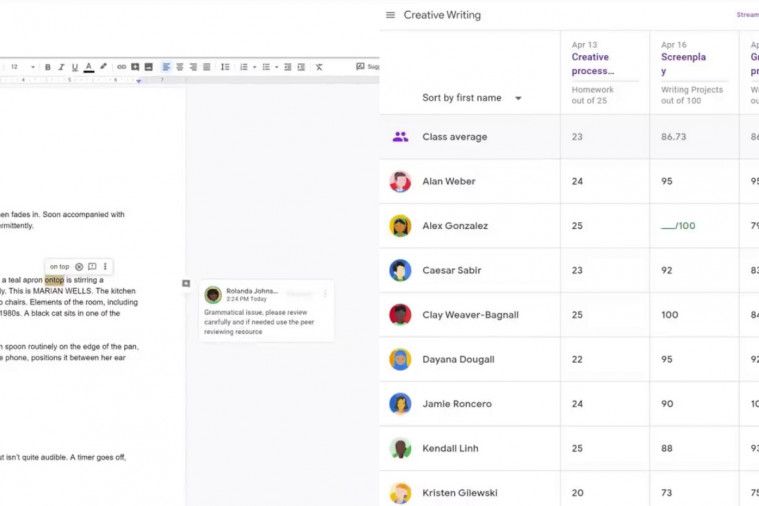The image size is (759, 506).
Task: Click Kristen Gilewski's homework grade 20
Action: click(577, 493)
